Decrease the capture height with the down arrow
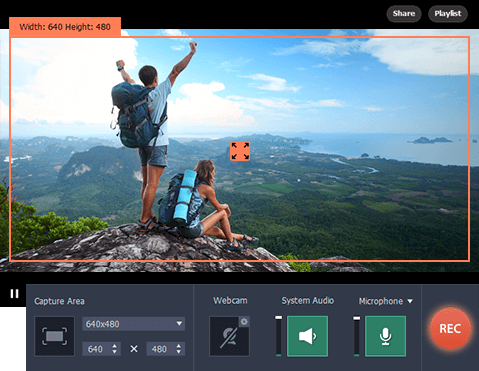This screenshot has height=371, width=479. [179, 352]
